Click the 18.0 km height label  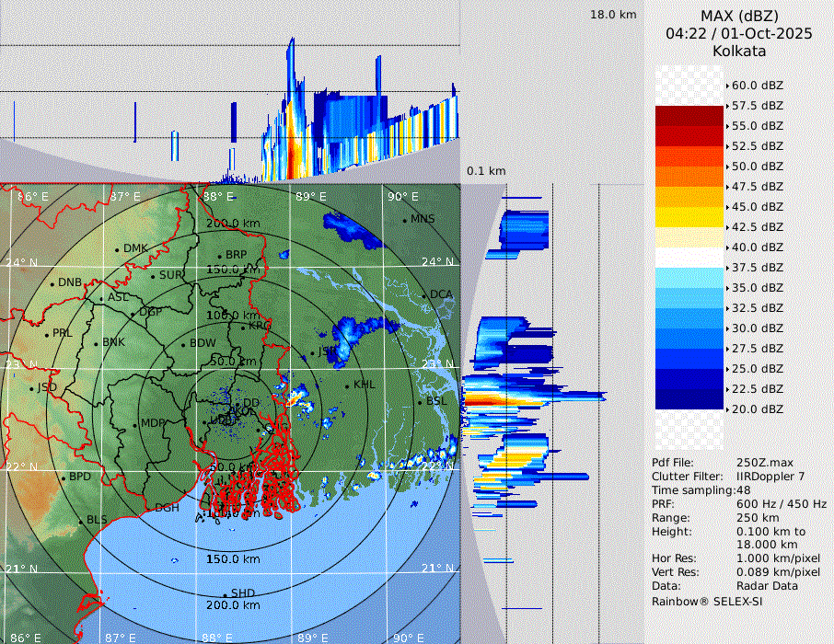coord(613,15)
